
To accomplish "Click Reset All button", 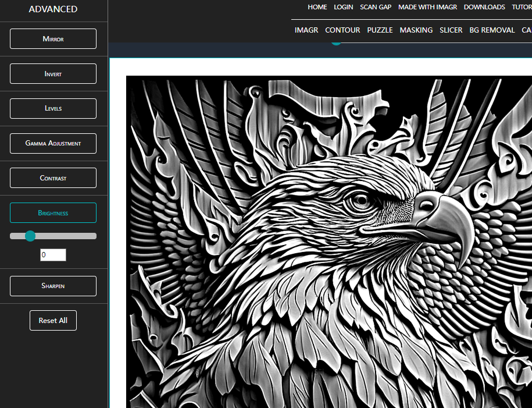I will coord(53,320).
